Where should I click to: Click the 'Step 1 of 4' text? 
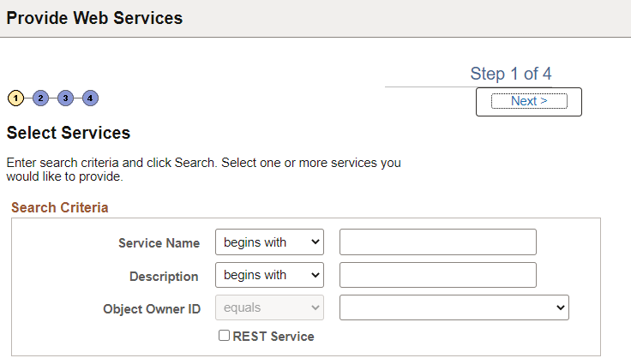click(511, 74)
